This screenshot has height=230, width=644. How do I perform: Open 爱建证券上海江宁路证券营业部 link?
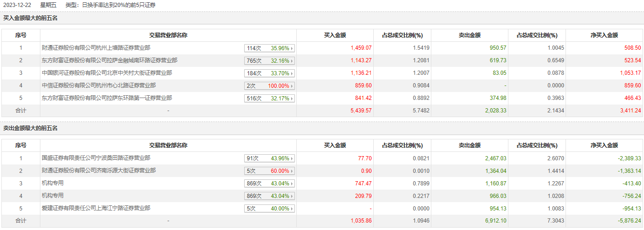(96, 208)
